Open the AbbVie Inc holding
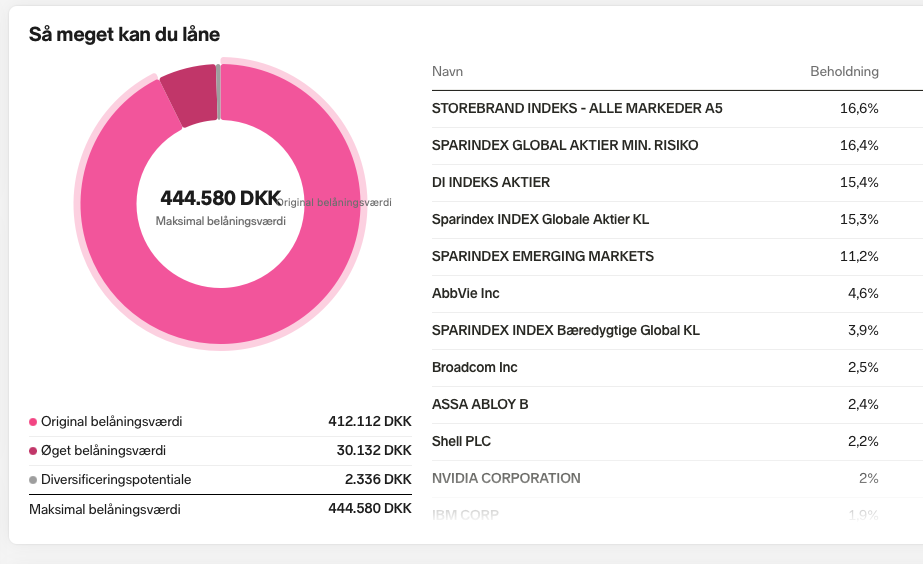 (x=465, y=293)
